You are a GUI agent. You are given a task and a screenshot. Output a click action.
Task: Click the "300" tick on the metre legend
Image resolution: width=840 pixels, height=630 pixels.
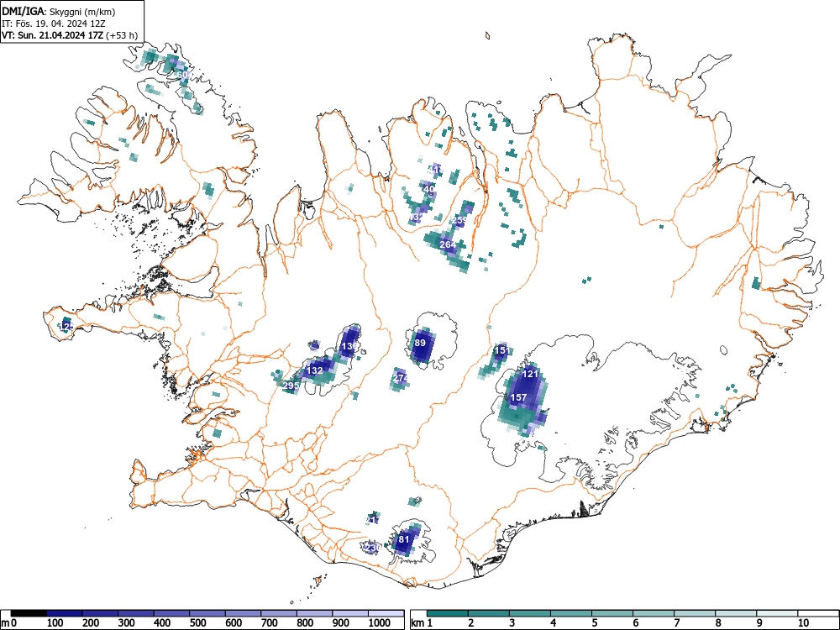127,622
